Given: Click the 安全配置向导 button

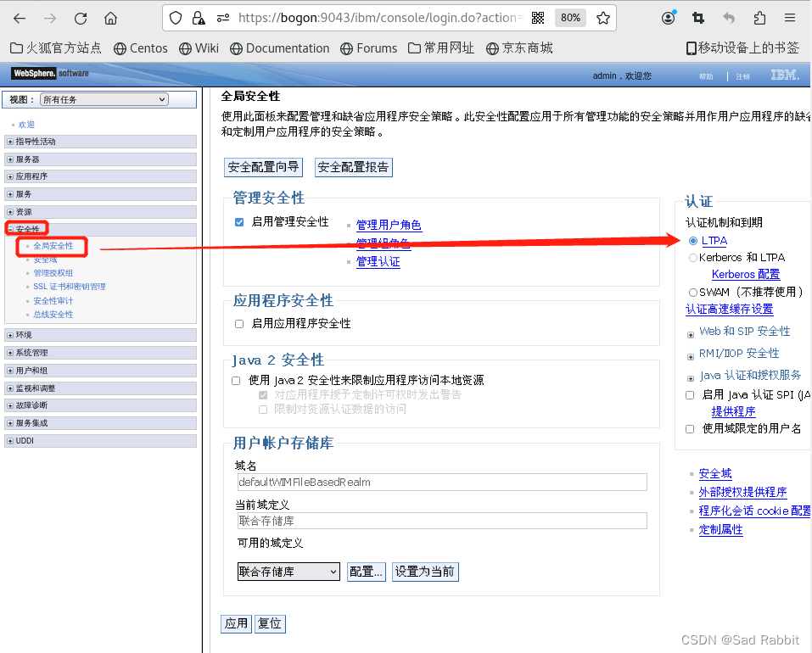Looking at the screenshot, I should (263, 167).
